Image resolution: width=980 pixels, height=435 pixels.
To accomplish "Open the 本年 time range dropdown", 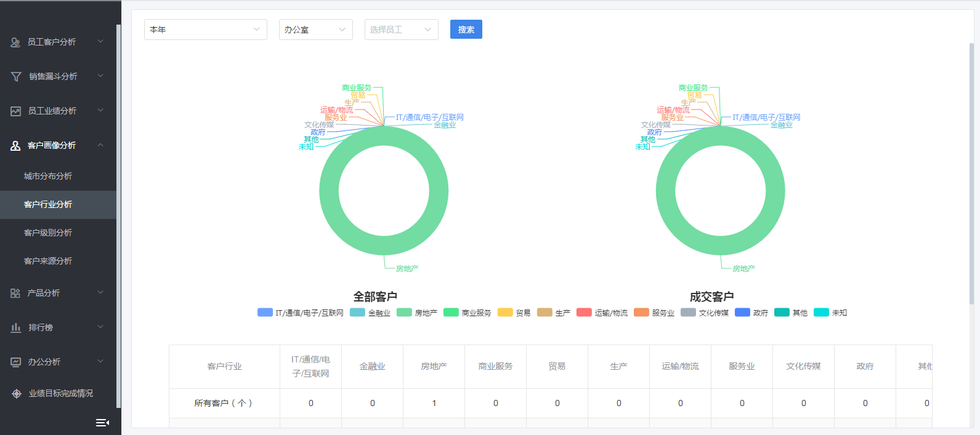I will click(205, 30).
